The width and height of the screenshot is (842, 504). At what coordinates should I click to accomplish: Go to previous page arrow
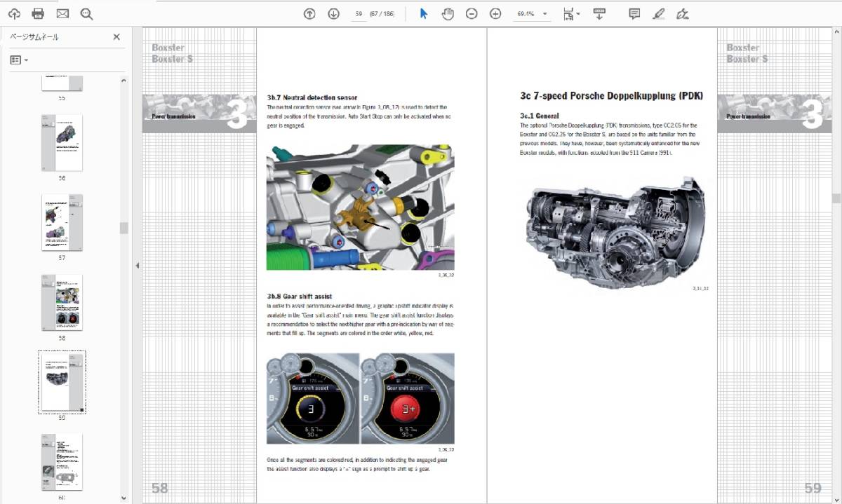point(309,13)
